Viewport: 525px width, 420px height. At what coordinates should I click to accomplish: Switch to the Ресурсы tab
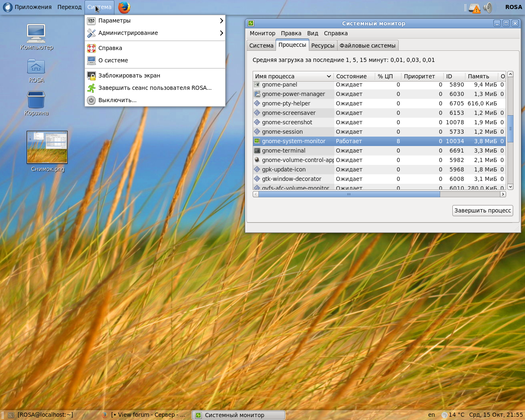click(322, 46)
